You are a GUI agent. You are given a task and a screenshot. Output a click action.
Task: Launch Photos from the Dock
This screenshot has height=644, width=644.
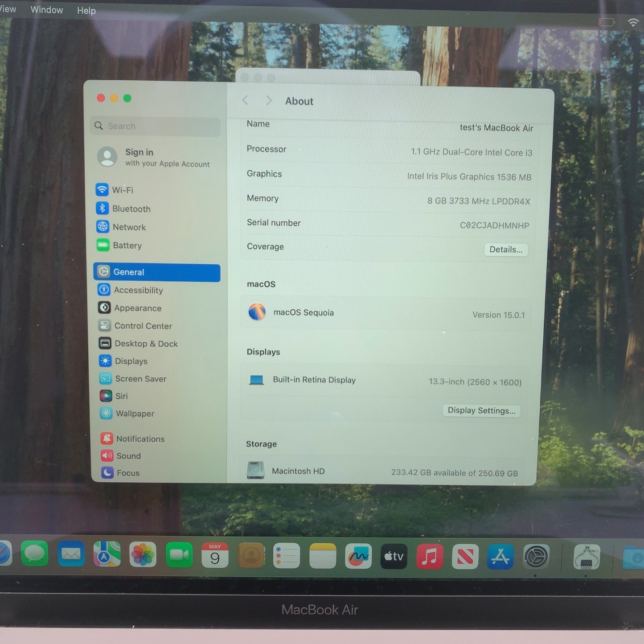pyautogui.click(x=143, y=555)
